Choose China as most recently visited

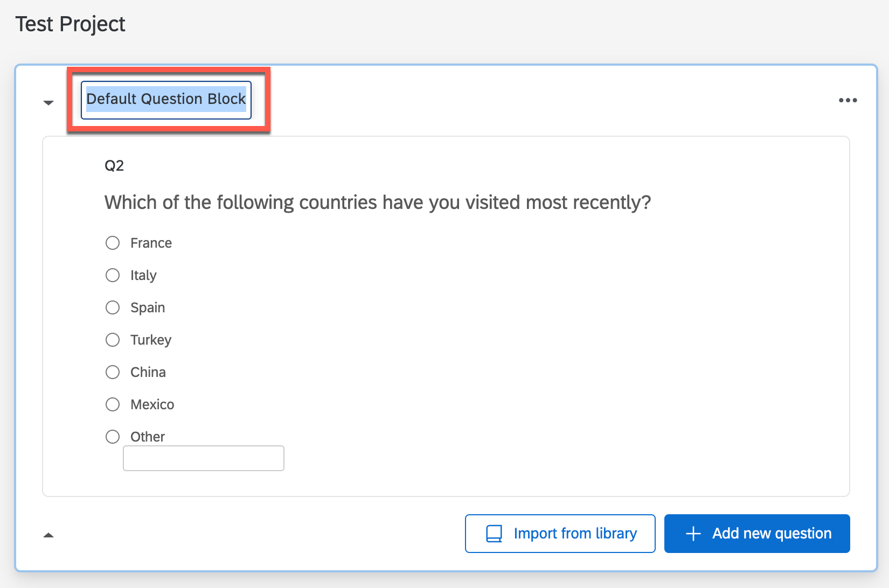click(113, 372)
